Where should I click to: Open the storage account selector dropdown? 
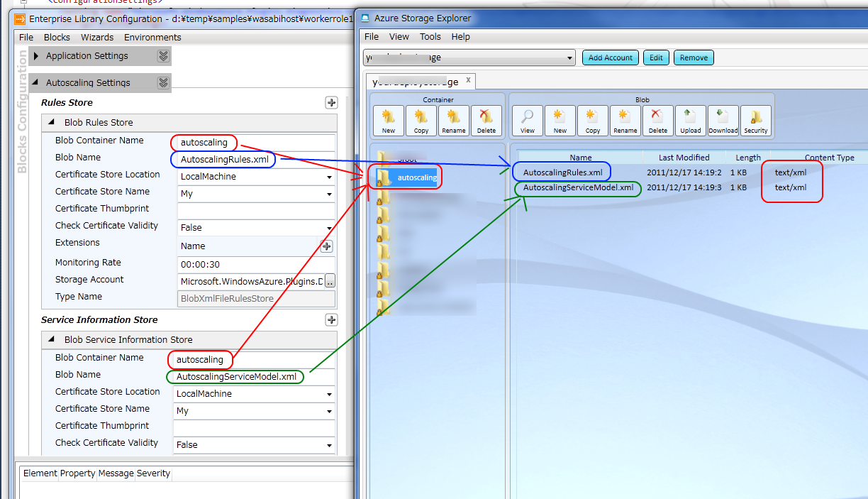pos(570,57)
